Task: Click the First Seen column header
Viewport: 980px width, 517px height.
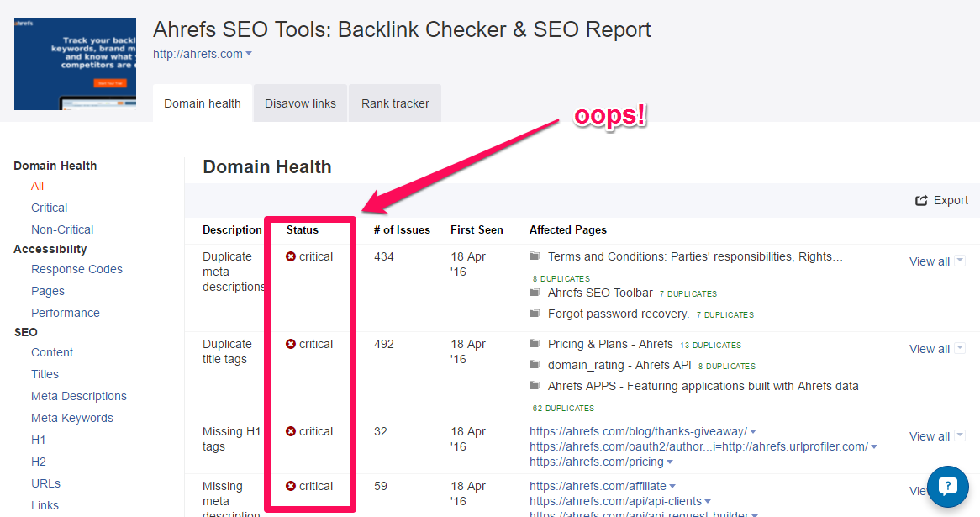Action: 477,229
